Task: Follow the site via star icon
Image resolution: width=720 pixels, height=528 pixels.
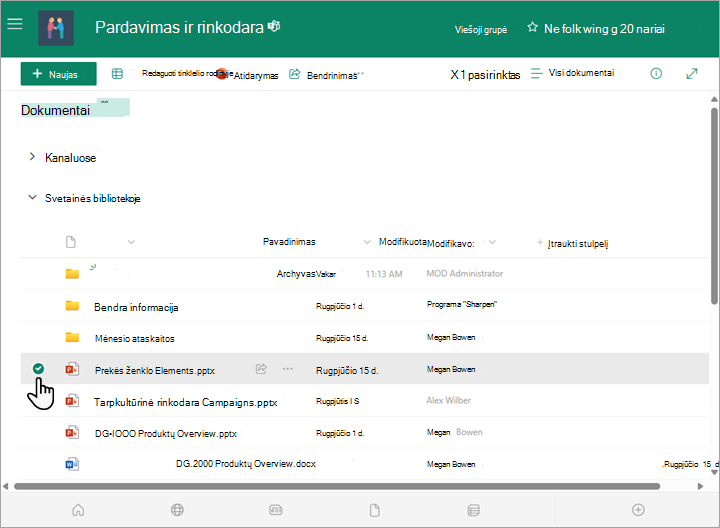Action: point(532,28)
